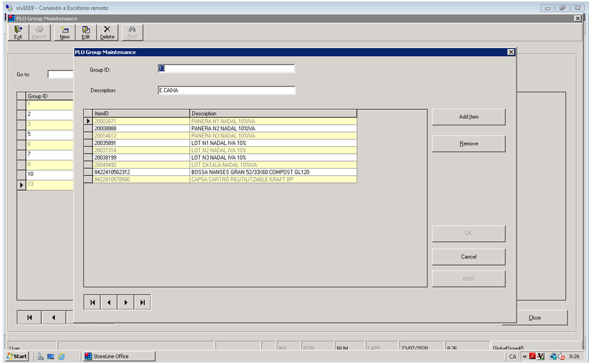Click the Description field containing E.CAIXA
589x364 pixels.
click(x=226, y=91)
